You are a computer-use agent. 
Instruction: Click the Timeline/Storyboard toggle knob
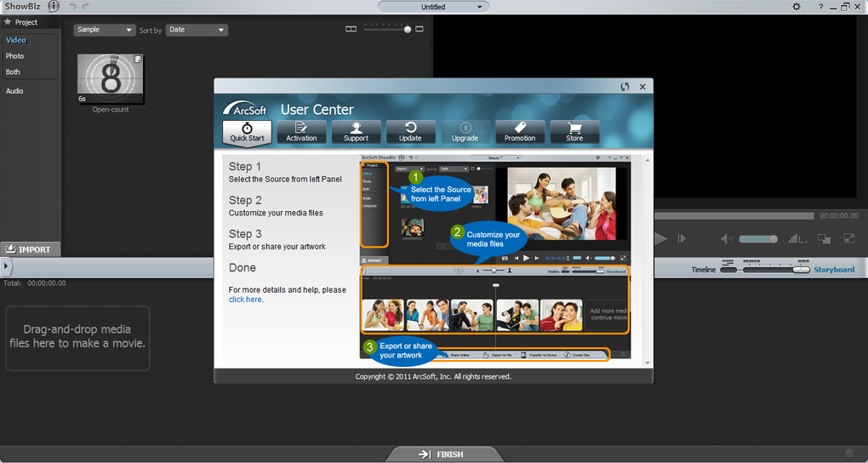pos(801,270)
